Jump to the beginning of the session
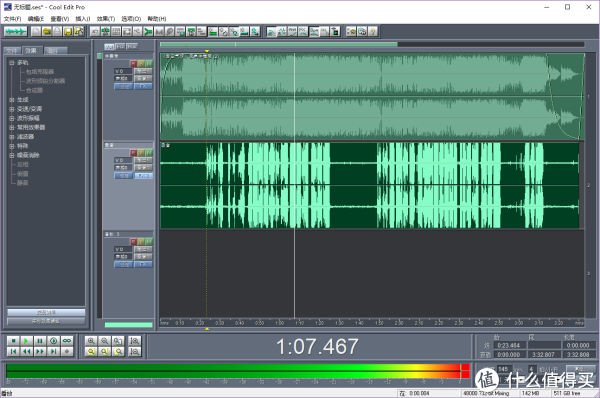Image resolution: width=600 pixels, height=398 pixels. click(x=13, y=351)
